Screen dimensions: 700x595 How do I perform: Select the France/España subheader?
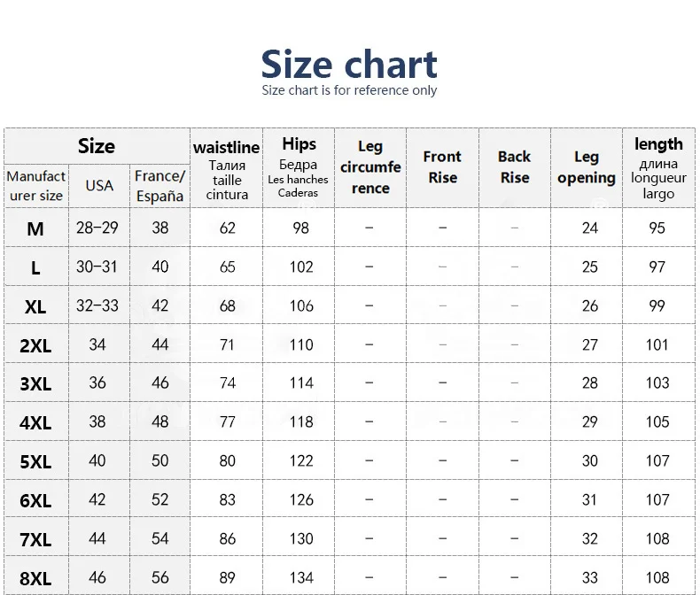click(159, 186)
